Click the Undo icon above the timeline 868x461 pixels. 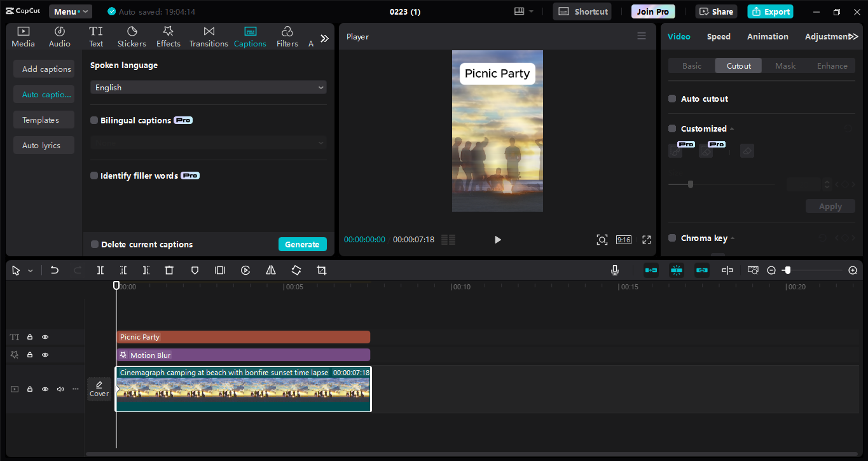tap(54, 270)
